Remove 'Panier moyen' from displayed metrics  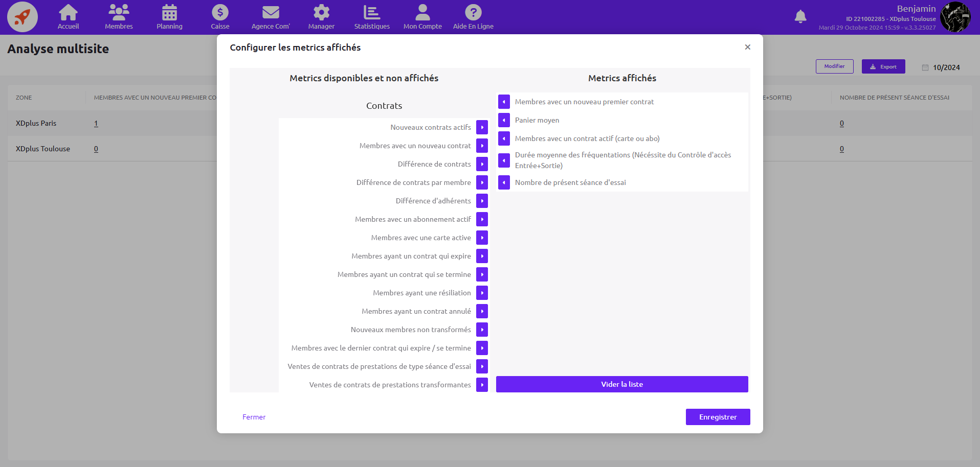pos(504,120)
